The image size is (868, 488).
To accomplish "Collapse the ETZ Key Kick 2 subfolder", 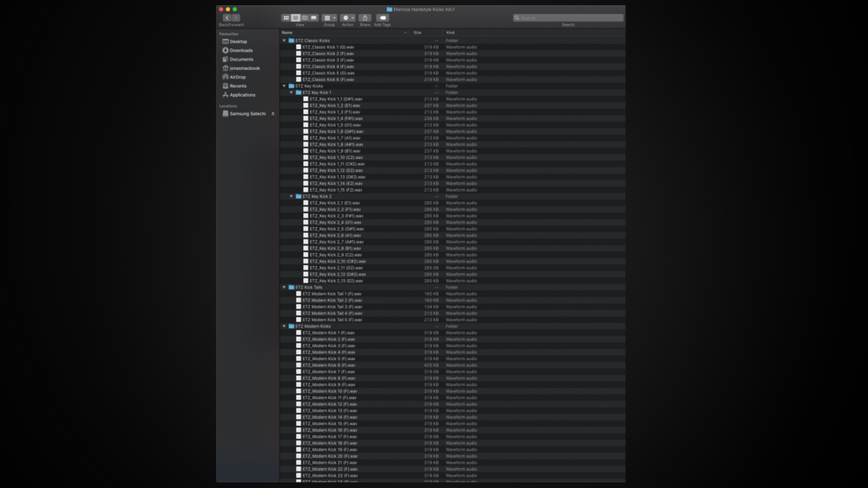I will tap(292, 196).
